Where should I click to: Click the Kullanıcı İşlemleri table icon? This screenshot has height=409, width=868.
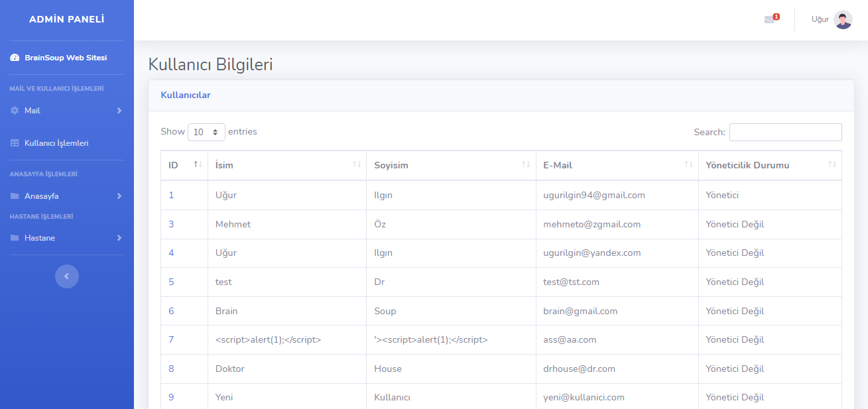tap(15, 143)
